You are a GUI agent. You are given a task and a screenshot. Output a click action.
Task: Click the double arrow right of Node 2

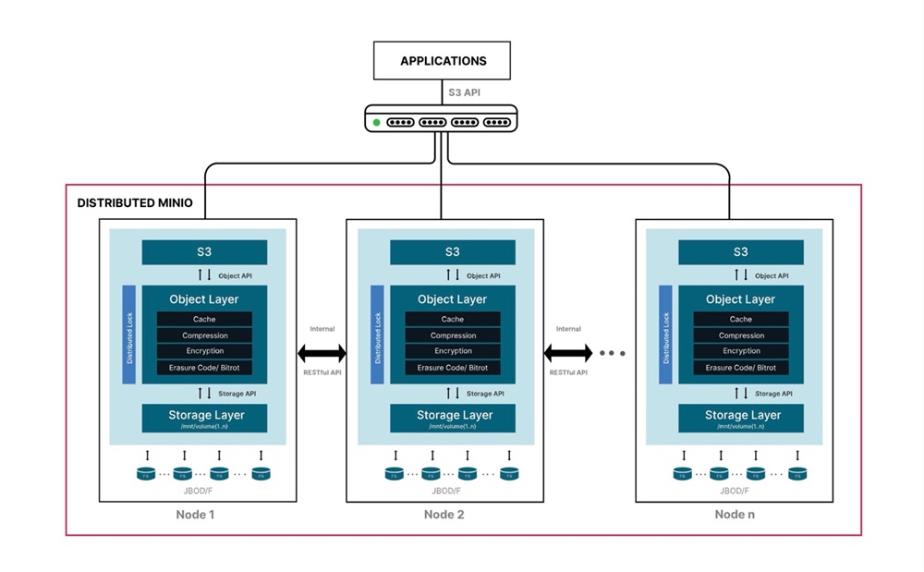(x=567, y=353)
